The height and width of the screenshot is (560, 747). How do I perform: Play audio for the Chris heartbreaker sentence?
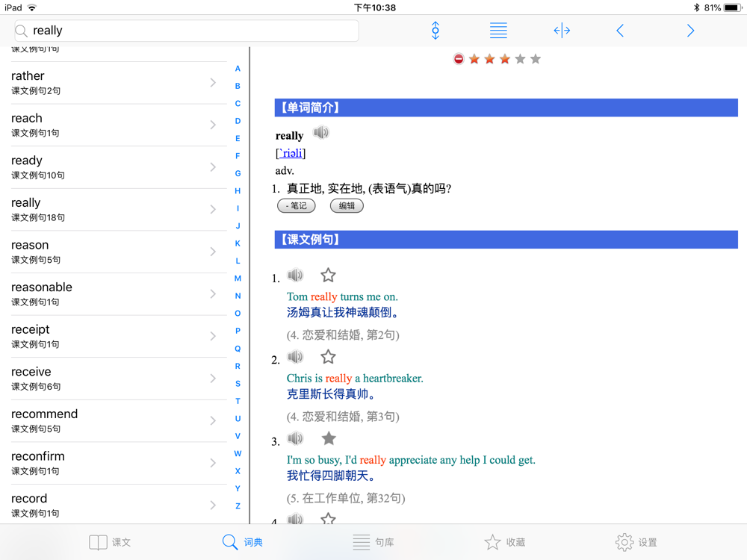(x=296, y=357)
